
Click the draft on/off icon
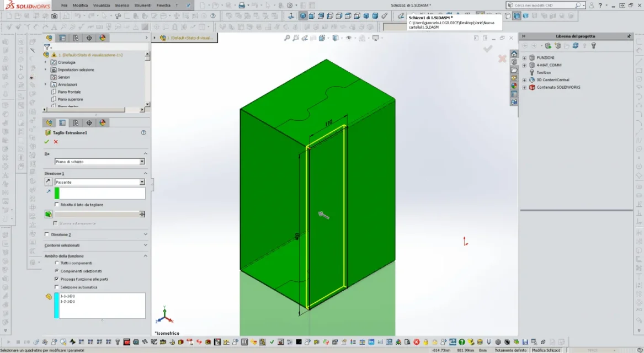49,214
